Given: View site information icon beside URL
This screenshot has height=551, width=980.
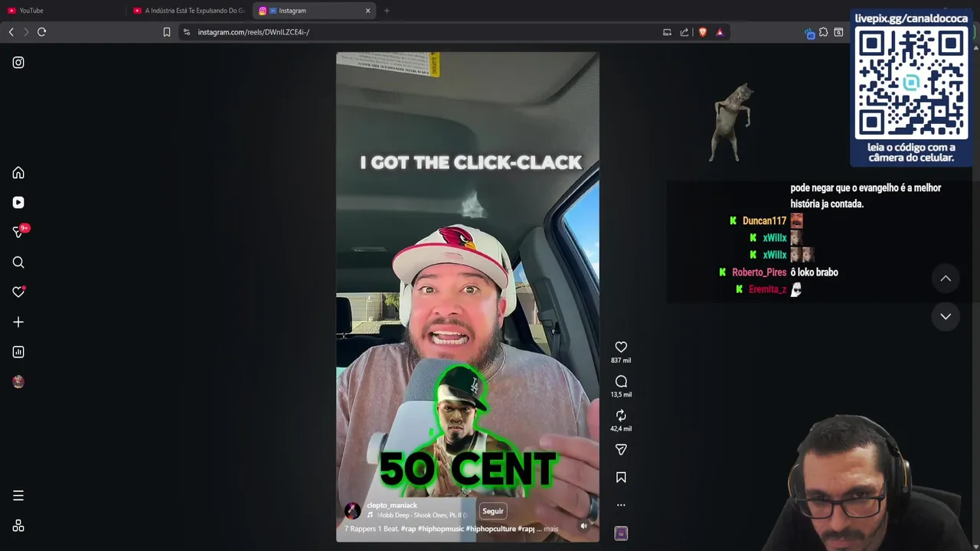Looking at the screenshot, I should pos(187,32).
